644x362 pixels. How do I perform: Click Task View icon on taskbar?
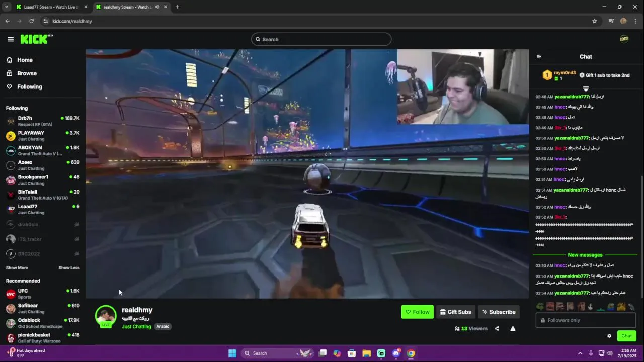pyautogui.click(x=323, y=353)
